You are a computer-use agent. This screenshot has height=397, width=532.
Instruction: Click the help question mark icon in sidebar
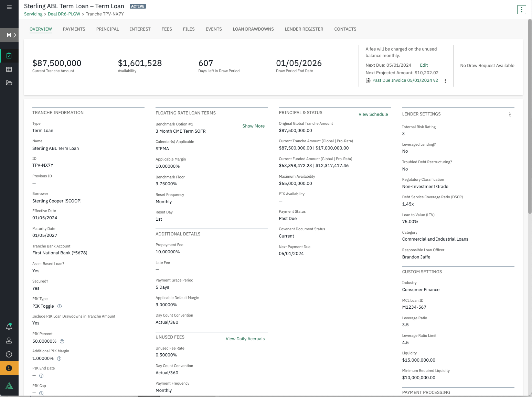[x=9, y=354]
